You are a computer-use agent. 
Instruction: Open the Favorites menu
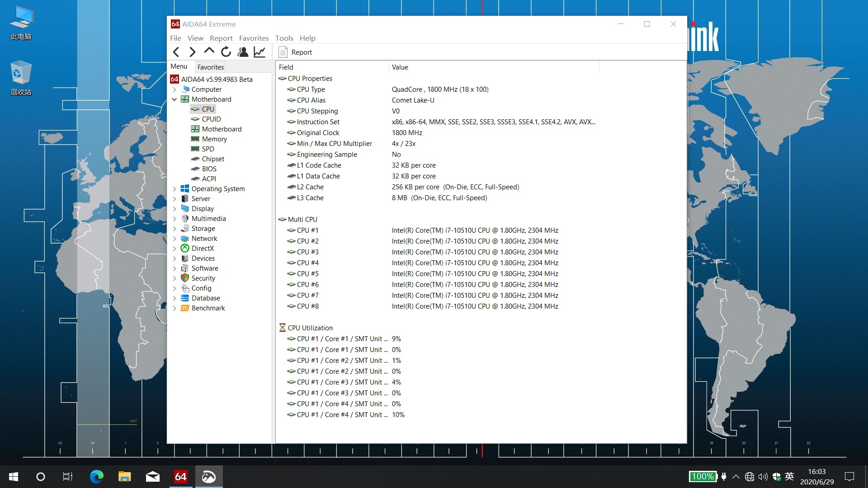click(254, 38)
